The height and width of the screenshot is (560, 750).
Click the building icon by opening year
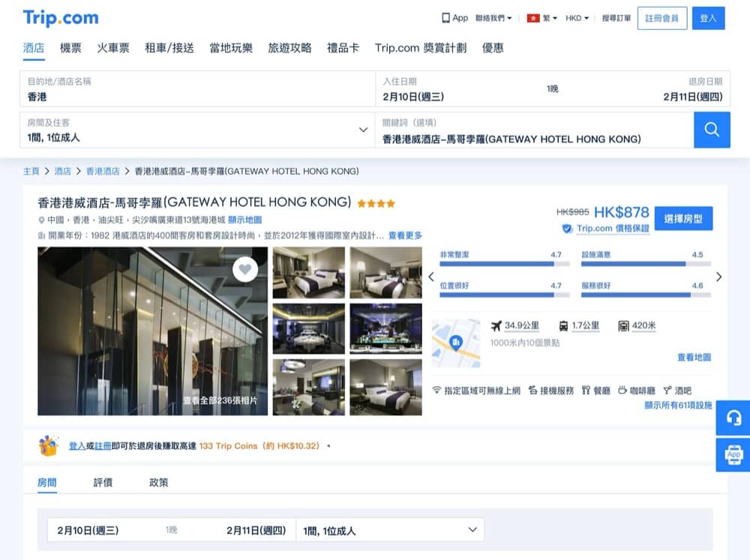point(41,235)
